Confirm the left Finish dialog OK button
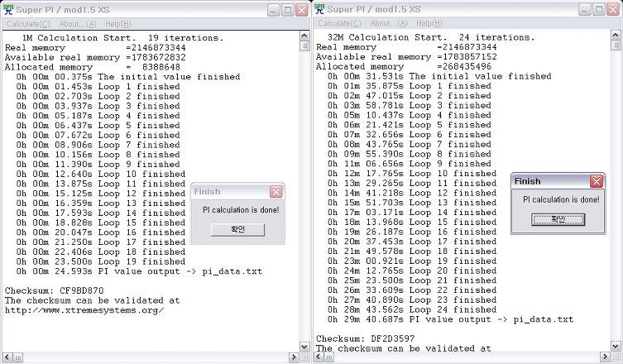This screenshot has height=364, width=623. point(237,229)
